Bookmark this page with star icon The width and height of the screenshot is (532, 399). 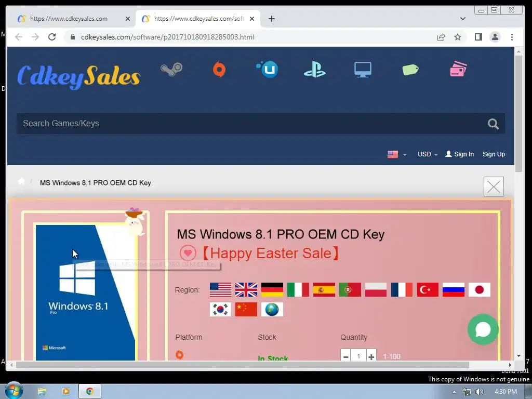[458, 37]
